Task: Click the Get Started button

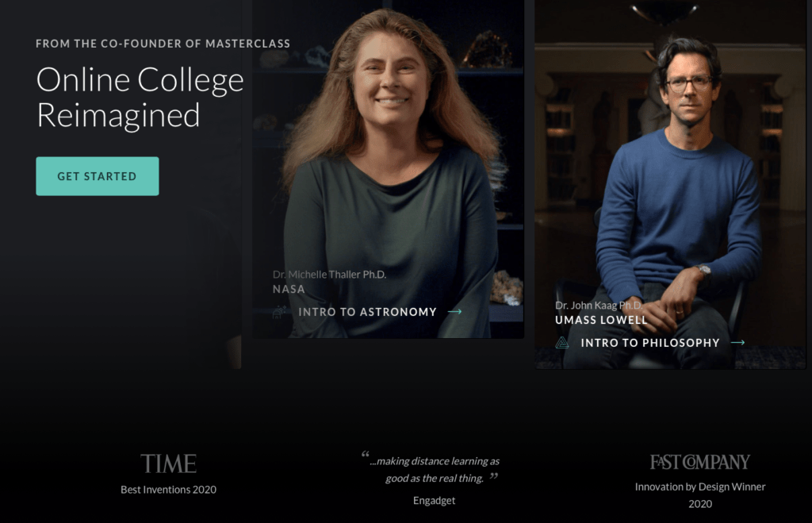Action: tap(98, 176)
